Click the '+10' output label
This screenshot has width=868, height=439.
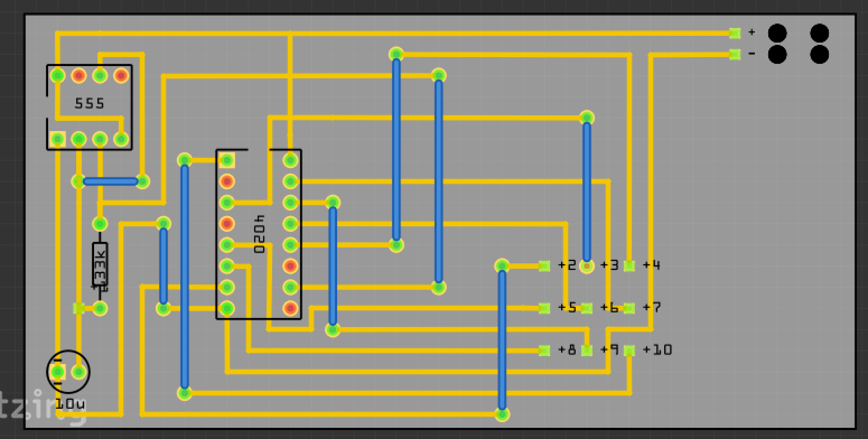click(x=657, y=350)
